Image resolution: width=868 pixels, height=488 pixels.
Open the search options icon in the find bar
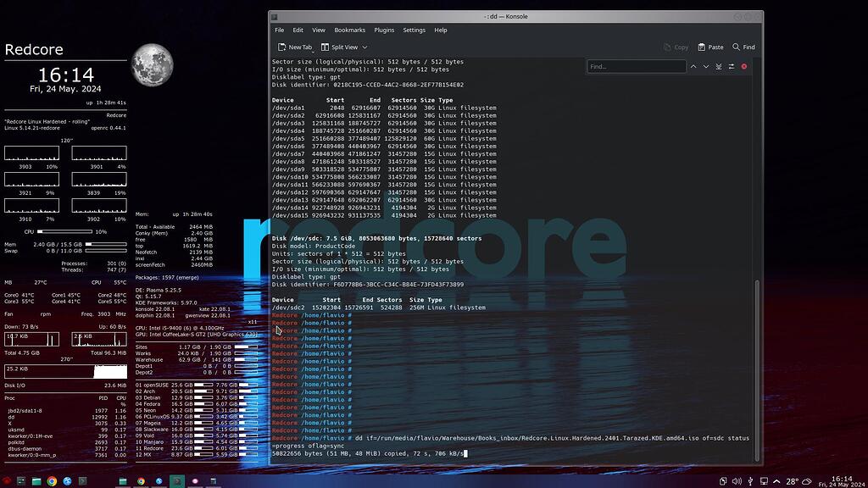[731, 66]
